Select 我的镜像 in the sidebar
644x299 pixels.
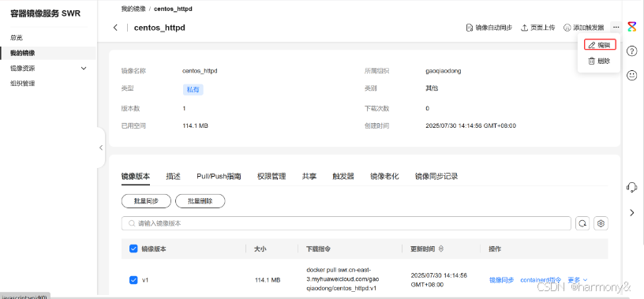[x=48, y=53]
